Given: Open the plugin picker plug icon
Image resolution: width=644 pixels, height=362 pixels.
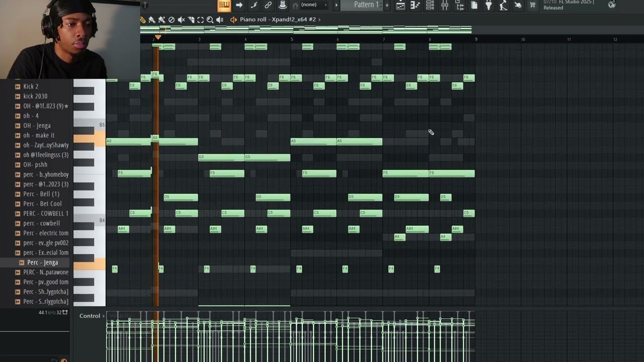Looking at the screenshot, I should [x=489, y=5].
